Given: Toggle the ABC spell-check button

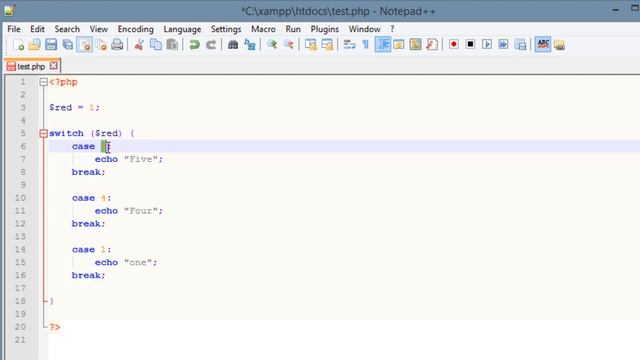Looking at the screenshot, I should [x=543, y=44].
